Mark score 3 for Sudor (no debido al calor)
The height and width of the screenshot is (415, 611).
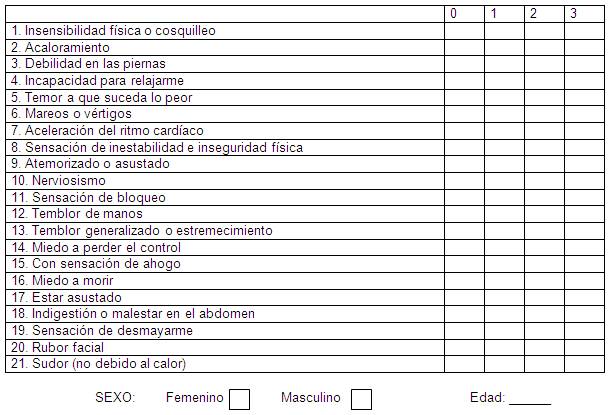pos(585,364)
